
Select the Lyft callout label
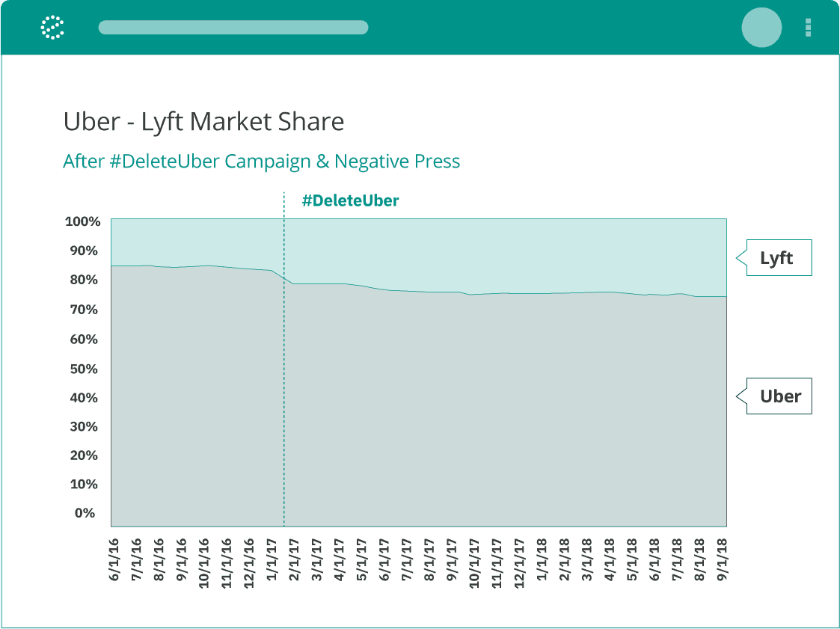pyautogui.click(x=778, y=257)
